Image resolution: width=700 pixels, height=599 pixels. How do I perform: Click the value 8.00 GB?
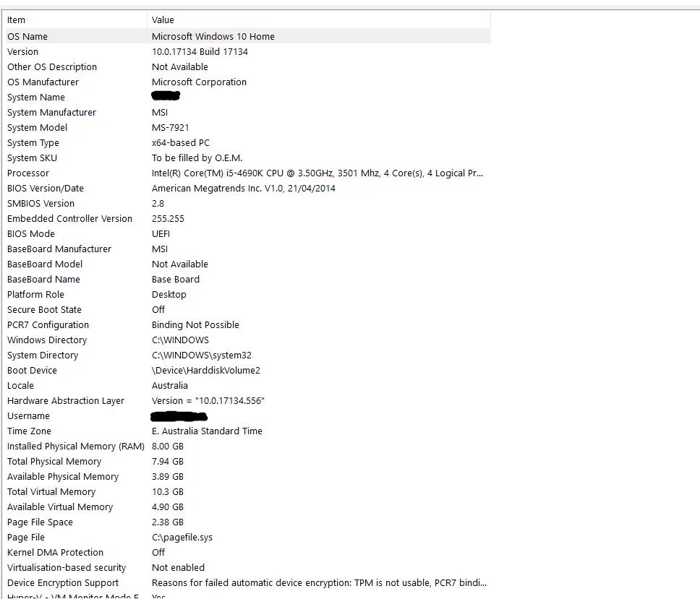[x=168, y=446]
